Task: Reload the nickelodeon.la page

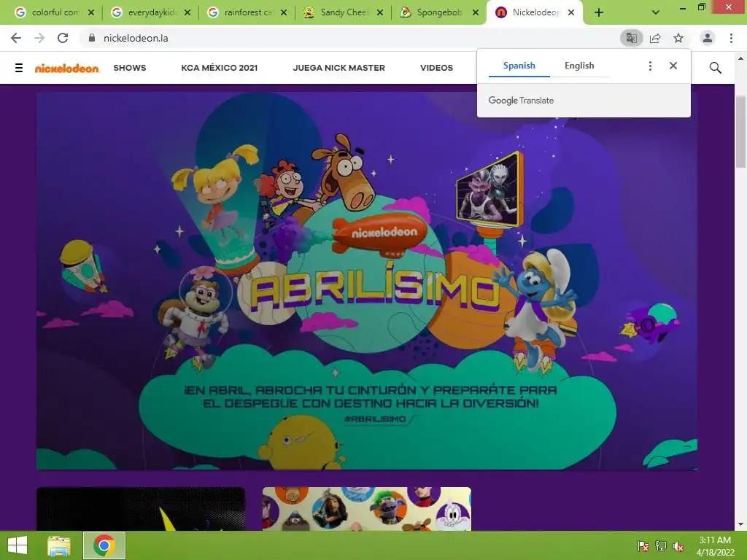Action: point(63,38)
